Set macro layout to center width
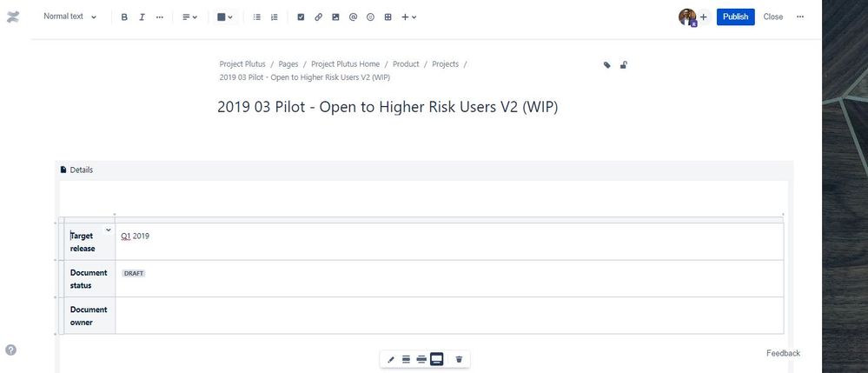The height and width of the screenshot is (373, 868). click(x=406, y=360)
